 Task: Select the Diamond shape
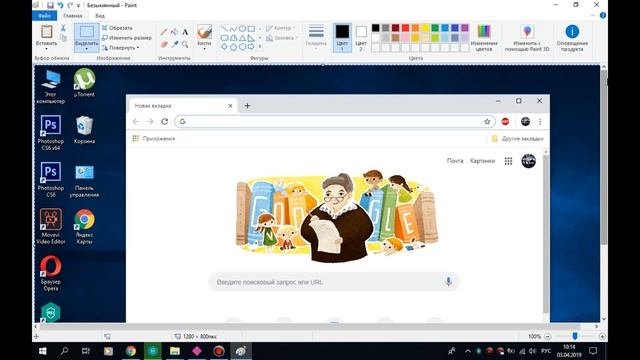[224, 47]
